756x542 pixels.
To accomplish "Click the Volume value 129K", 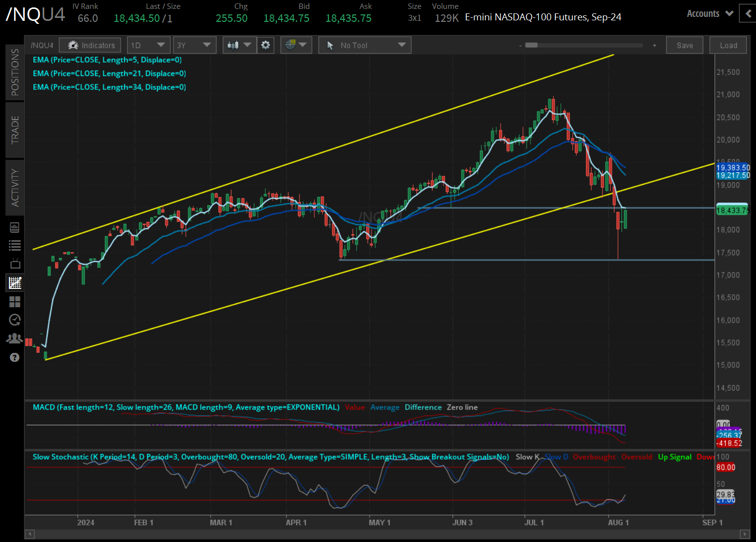I will (x=447, y=18).
